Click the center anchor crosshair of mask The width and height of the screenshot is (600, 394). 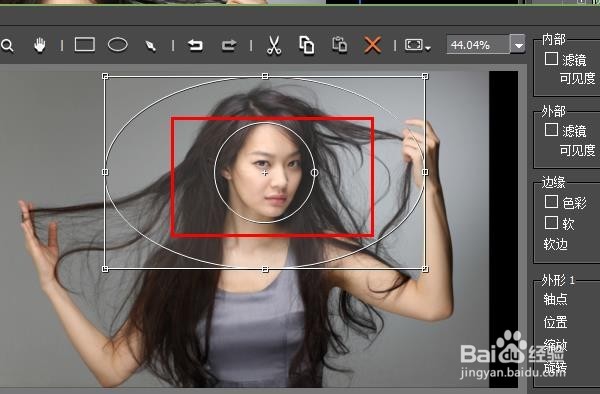point(265,173)
